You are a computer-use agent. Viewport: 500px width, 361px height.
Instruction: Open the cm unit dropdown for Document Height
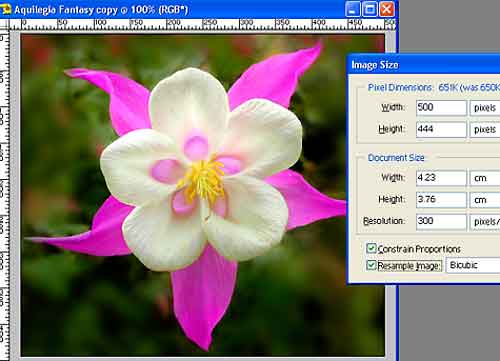485,200
